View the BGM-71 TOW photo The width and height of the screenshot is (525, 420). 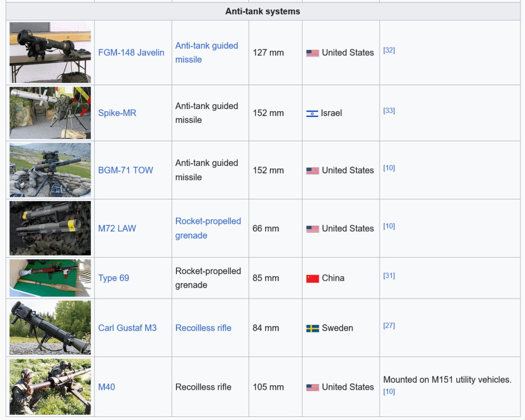pyautogui.click(x=50, y=170)
